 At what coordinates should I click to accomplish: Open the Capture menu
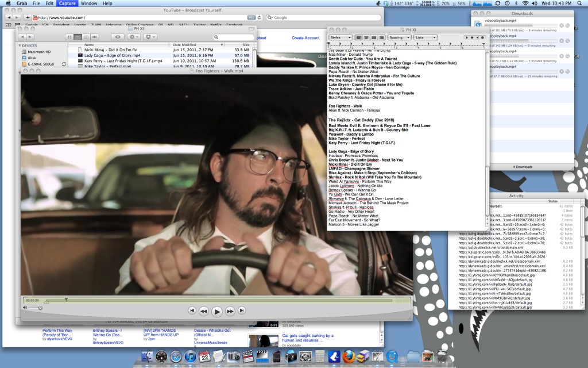pyautogui.click(x=67, y=3)
